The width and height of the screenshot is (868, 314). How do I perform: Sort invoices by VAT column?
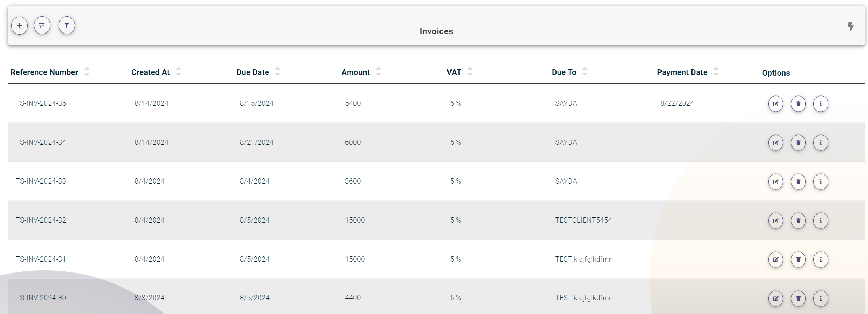coord(470,72)
